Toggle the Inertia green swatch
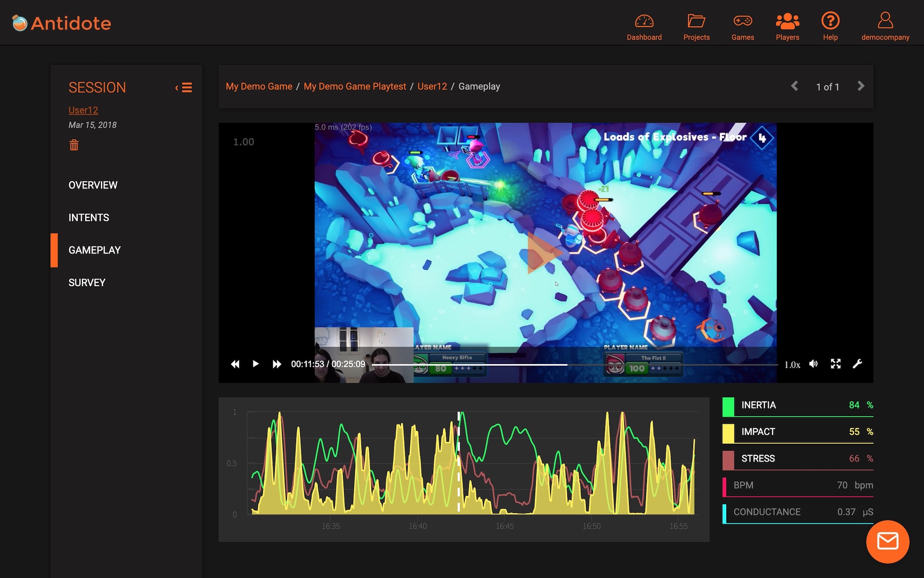924x578 pixels. point(728,407)
